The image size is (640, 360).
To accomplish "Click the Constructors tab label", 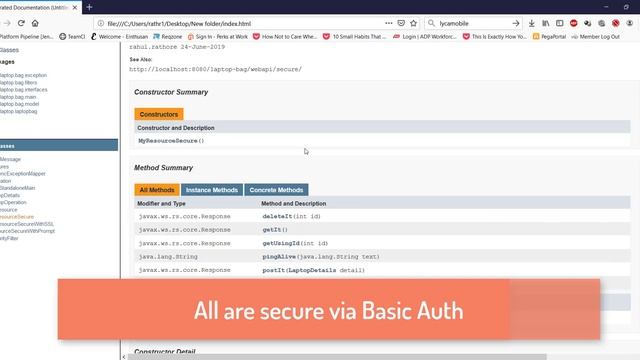I will [x=159, y=114].
